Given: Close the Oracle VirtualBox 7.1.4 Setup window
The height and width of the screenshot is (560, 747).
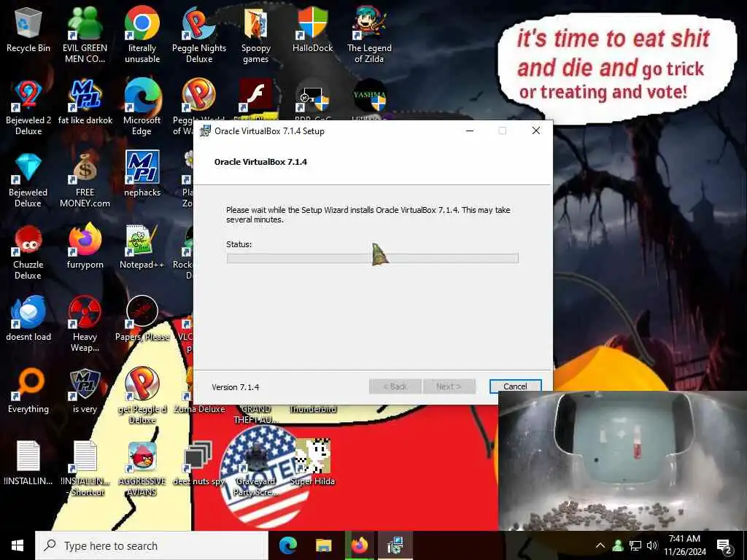Looking at the screenshot, I should click(x=536, y=131).
